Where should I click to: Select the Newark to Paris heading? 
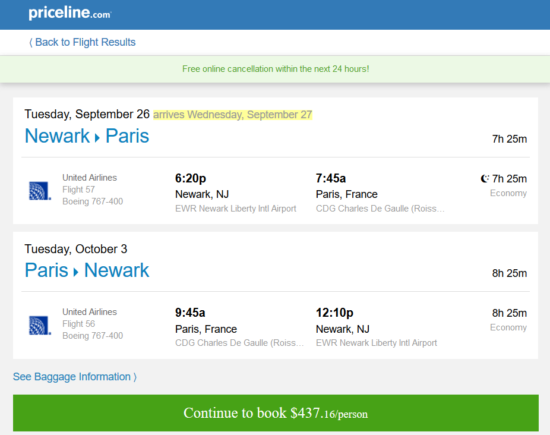(x=87, y=136)
